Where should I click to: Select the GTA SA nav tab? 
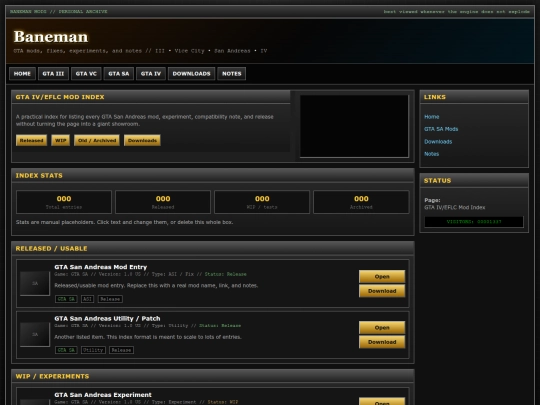coord(119,74)
